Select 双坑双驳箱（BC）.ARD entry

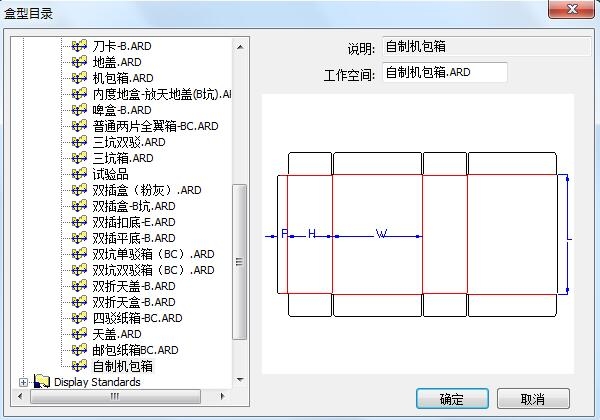(153, 270)
